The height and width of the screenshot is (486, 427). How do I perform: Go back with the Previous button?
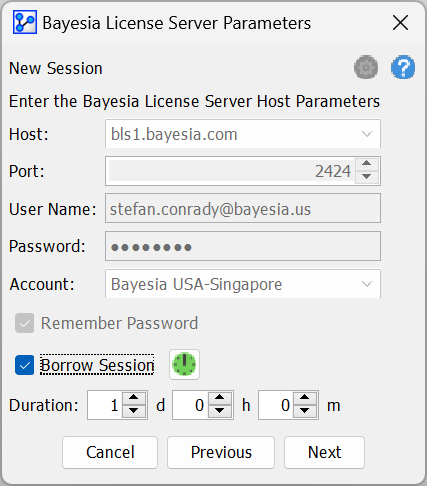pos(221,452)
